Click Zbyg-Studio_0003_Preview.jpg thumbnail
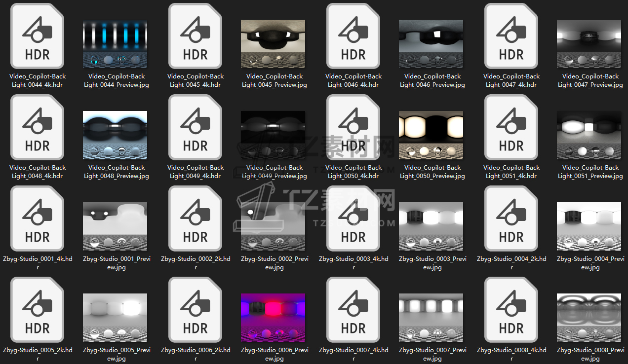Screen dimensions: 628x364 click(431, 226)
